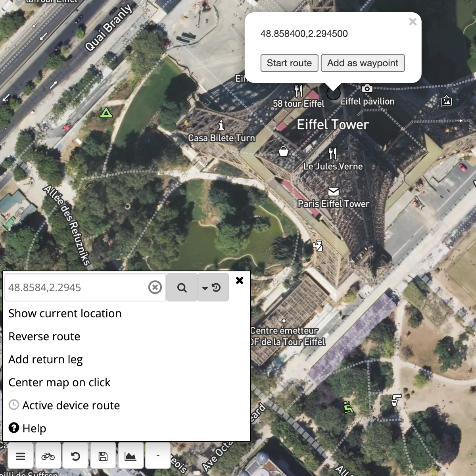Click the magnifier search button
Image resolution: width=476 pixels, height=476 pixels.
pos(182,288)
